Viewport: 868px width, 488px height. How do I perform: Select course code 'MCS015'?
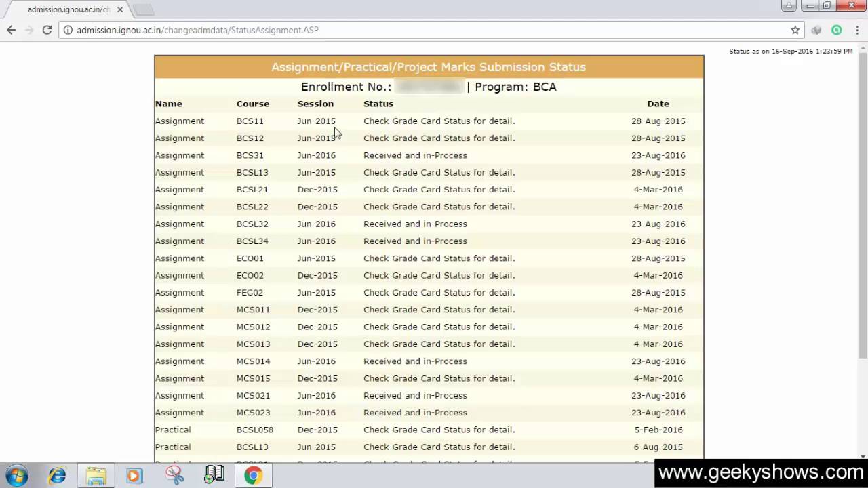[253, 378]
